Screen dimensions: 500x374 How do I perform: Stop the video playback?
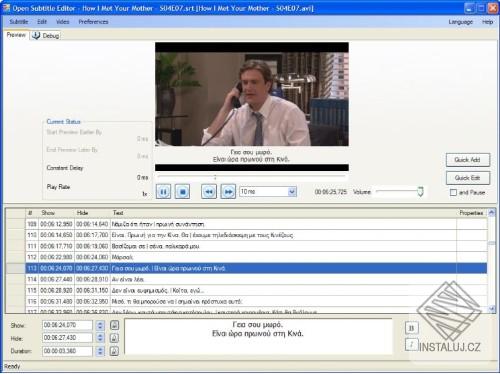point(182,192)
